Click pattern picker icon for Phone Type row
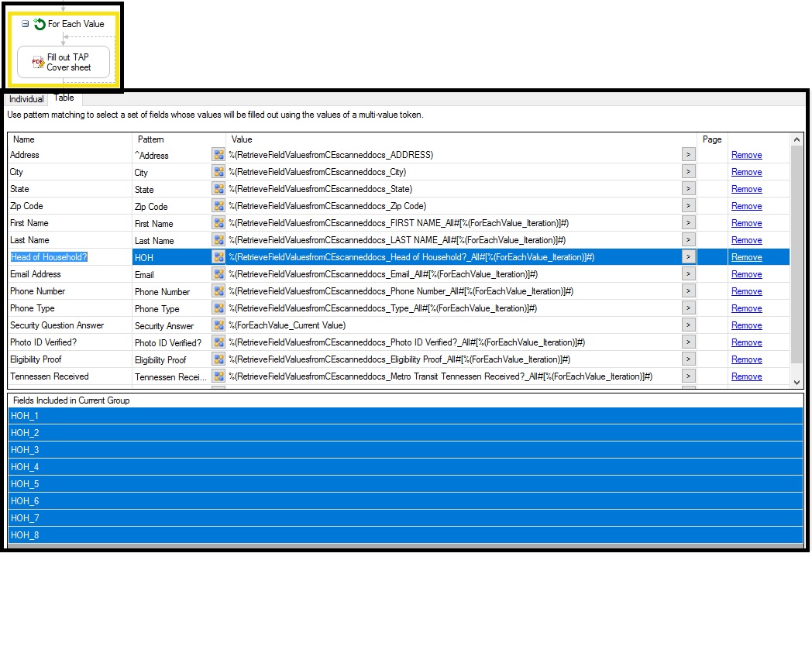The image size is (812, 646). (x=218, y=308)
